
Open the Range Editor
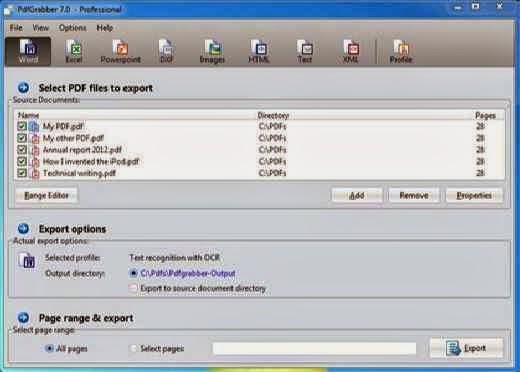click(46, 195)
